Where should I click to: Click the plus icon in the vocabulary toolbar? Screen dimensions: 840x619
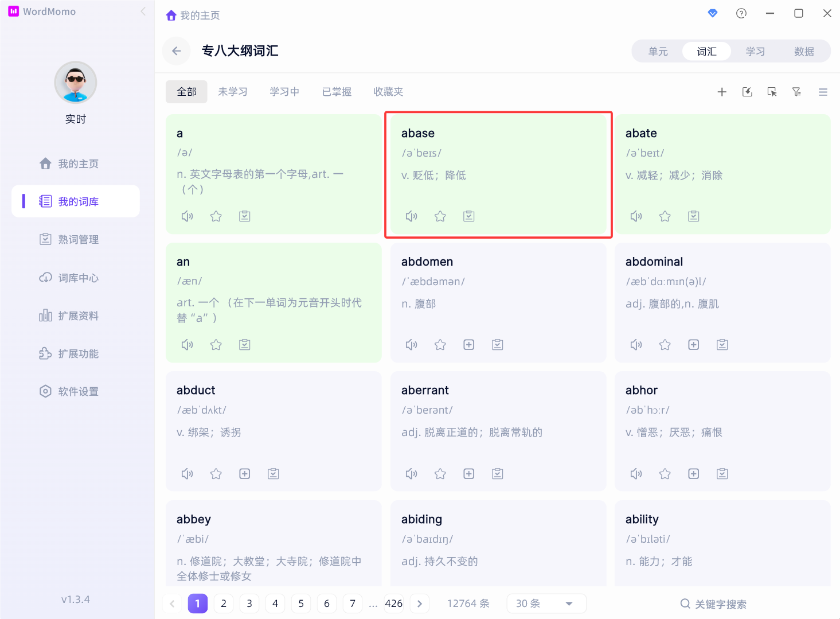(722, 92)
